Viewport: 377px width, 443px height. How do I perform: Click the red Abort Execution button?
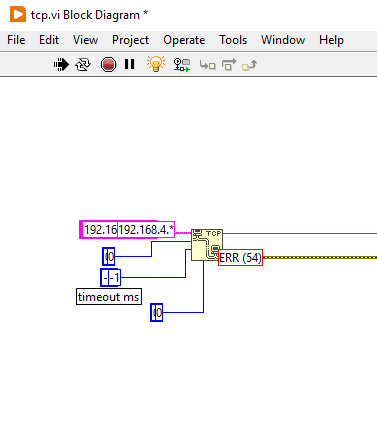point(108,64)
